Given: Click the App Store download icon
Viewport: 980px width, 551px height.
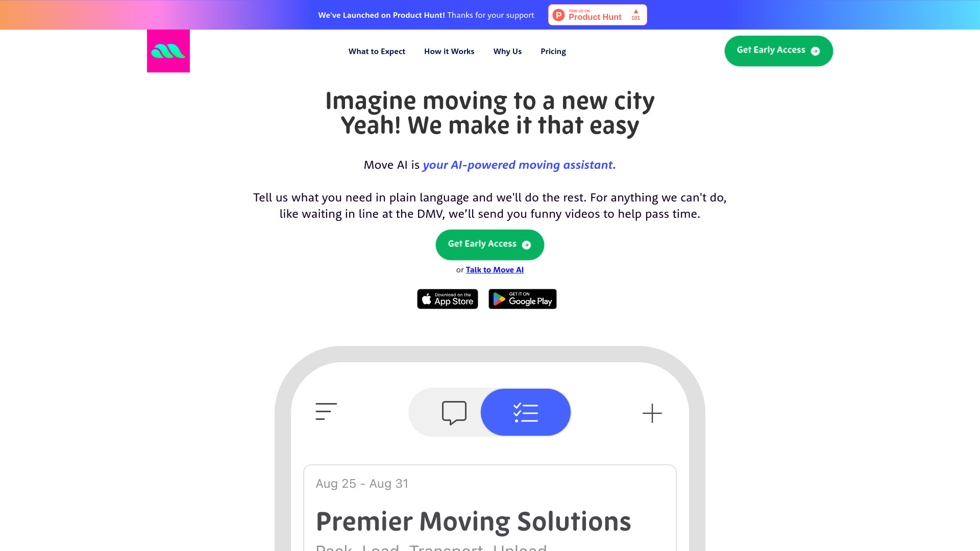Looking at the screenshot, I should (448, 298).
